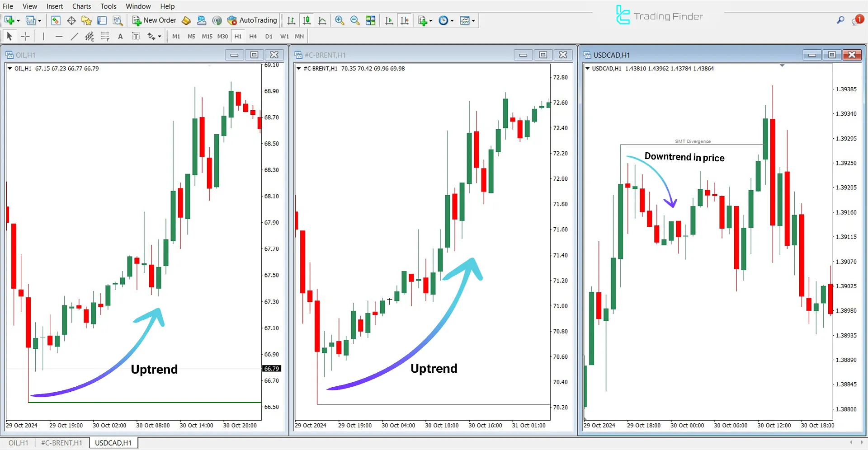Zoom in on the chart
Image resolution: width=868 pixels, height=450 pixels.
click(340, 20)
